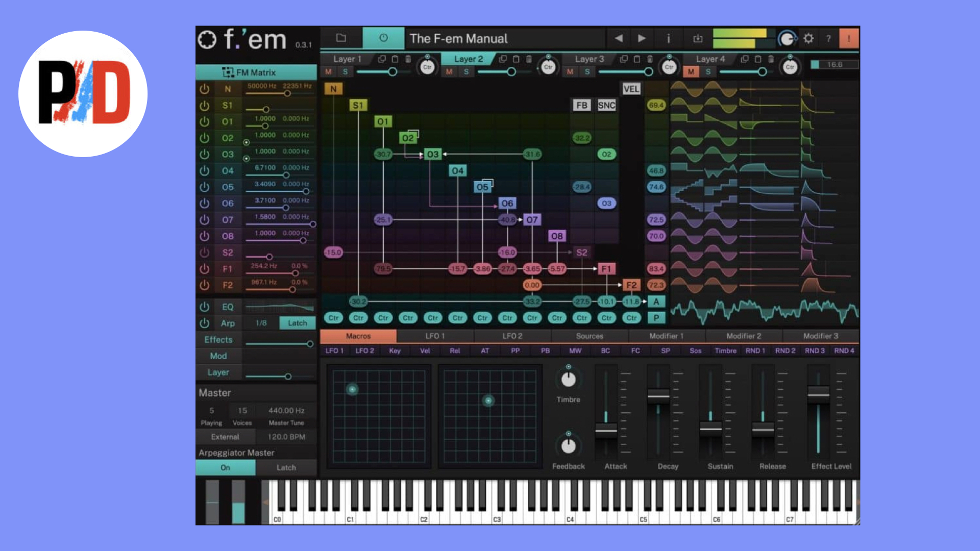This screenshot has height=551, width=980.
Task: Open help question mark icon
Action: point(828,38)
